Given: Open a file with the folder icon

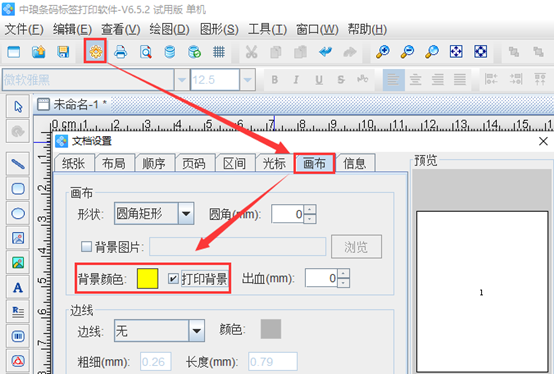Looking at the screenshot, I should point(39,52).
